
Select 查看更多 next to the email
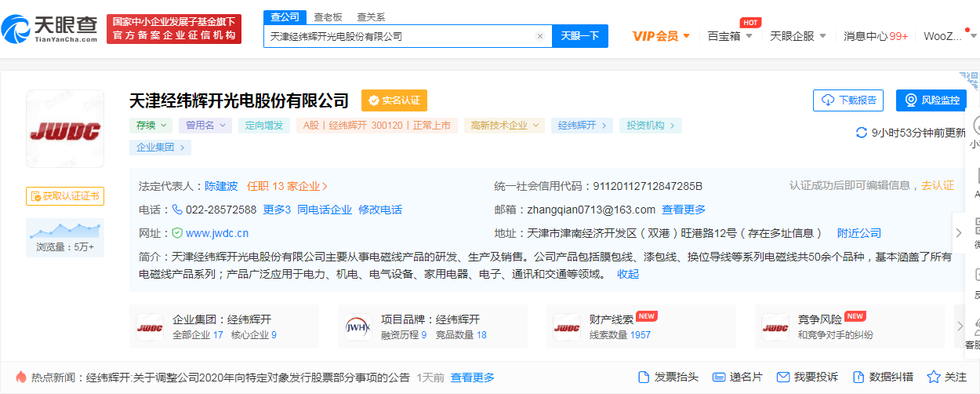click(x=684, y=210)
